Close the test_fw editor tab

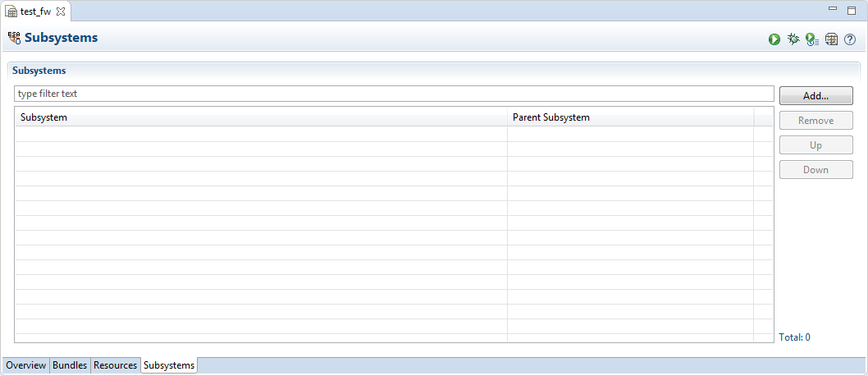[61, 11]
